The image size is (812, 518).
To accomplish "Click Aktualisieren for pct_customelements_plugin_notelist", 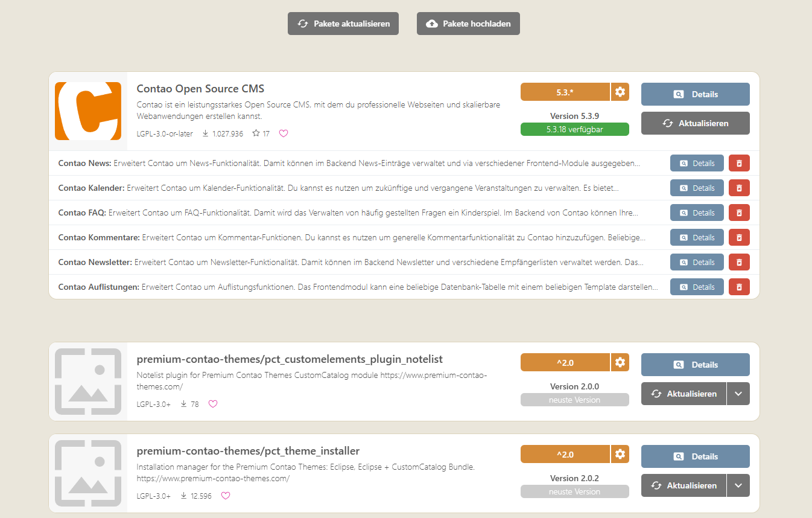I will [x=684, y=394].
